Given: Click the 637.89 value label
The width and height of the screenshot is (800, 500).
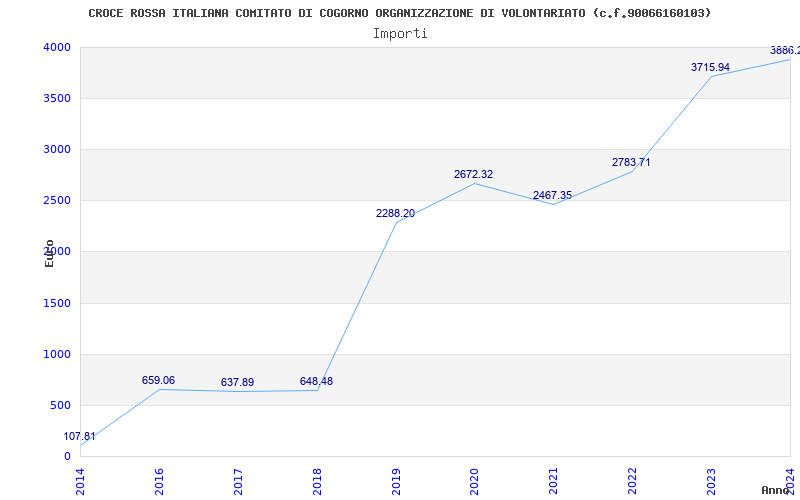Looking at the screenshot, I should 237,382.
